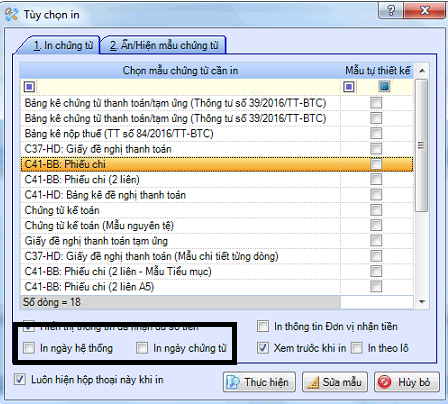Viewport: 448px width, 404px height.
Task: Tick In thông tin Đơn vị nhận tiền
Action: (263, 326)
